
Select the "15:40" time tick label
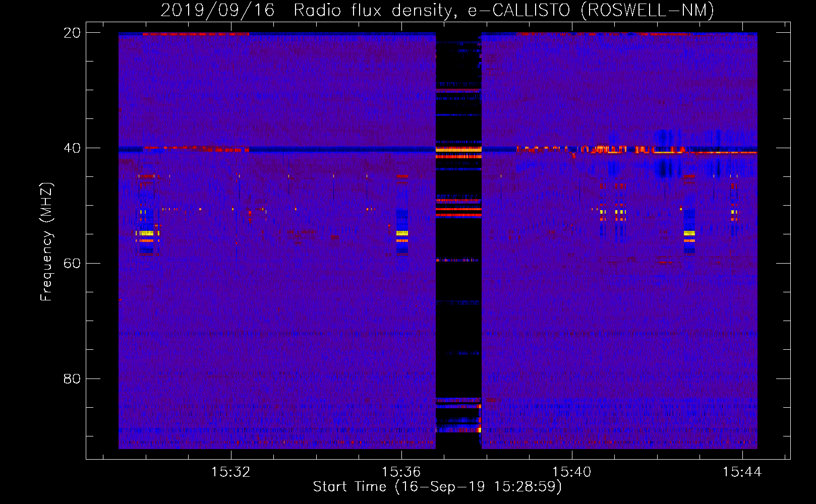[572, 472]
